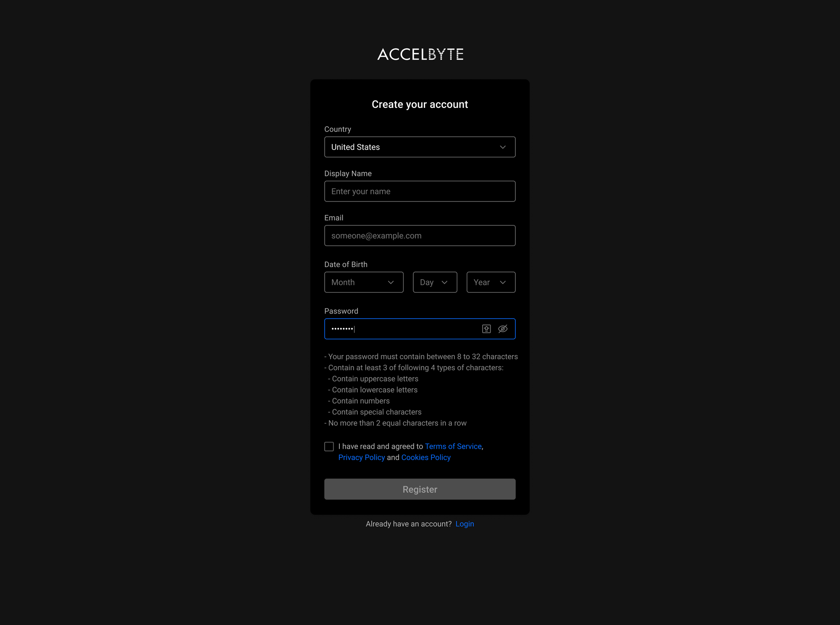Expand the Year date of birth dropdown
Image resolution: width=840 pixels, height=625 pixels.
pyautogui.click(x=491, y=282)
